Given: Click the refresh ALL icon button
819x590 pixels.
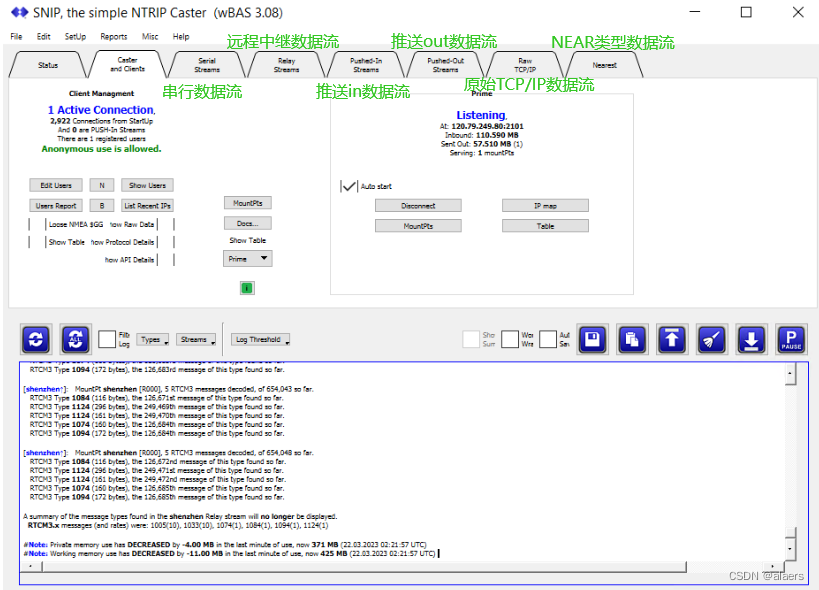Looking at the screenshot, I should coord(76,339).
